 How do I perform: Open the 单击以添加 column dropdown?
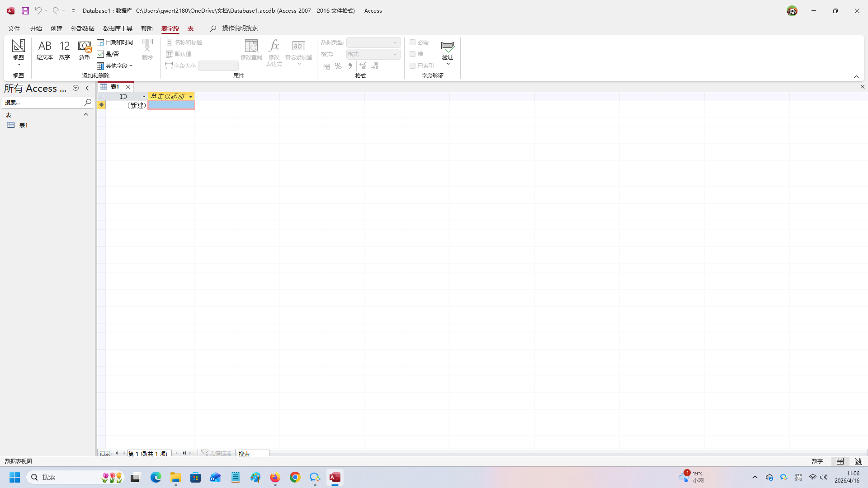190,97
